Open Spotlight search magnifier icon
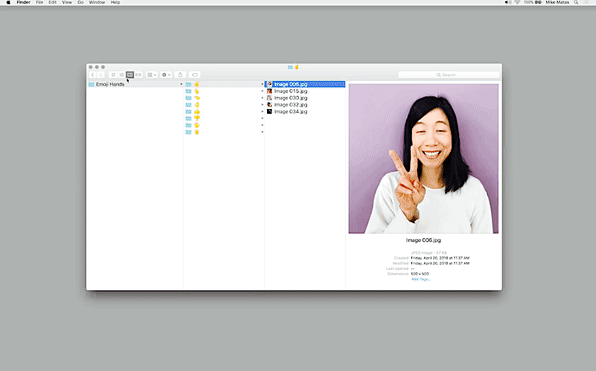The image size is (596, 371). tap(576, 2)
